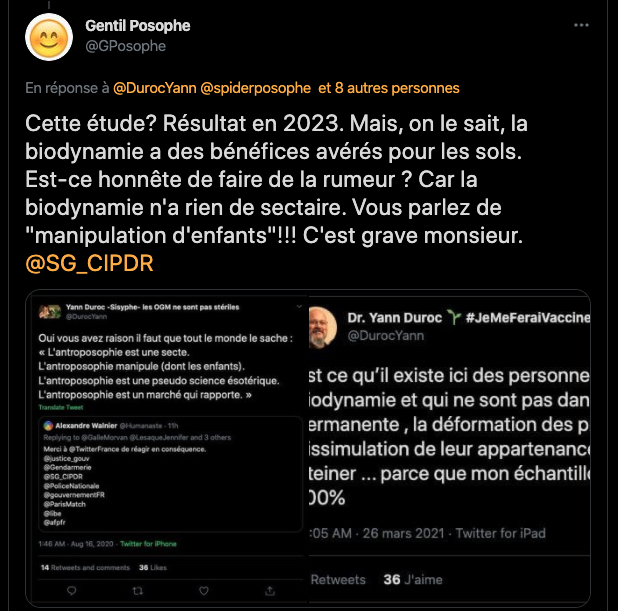The height and width of the screenshot is (611, 618).
Task: Click the "36 J'aime" likes count
Action: point(413,579)
